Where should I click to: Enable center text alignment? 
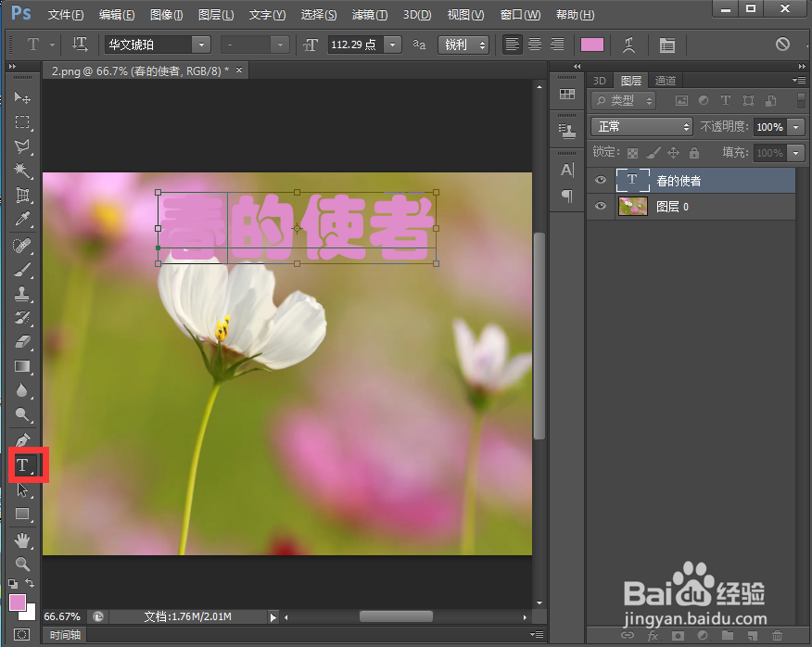click(x=534, y=44)
